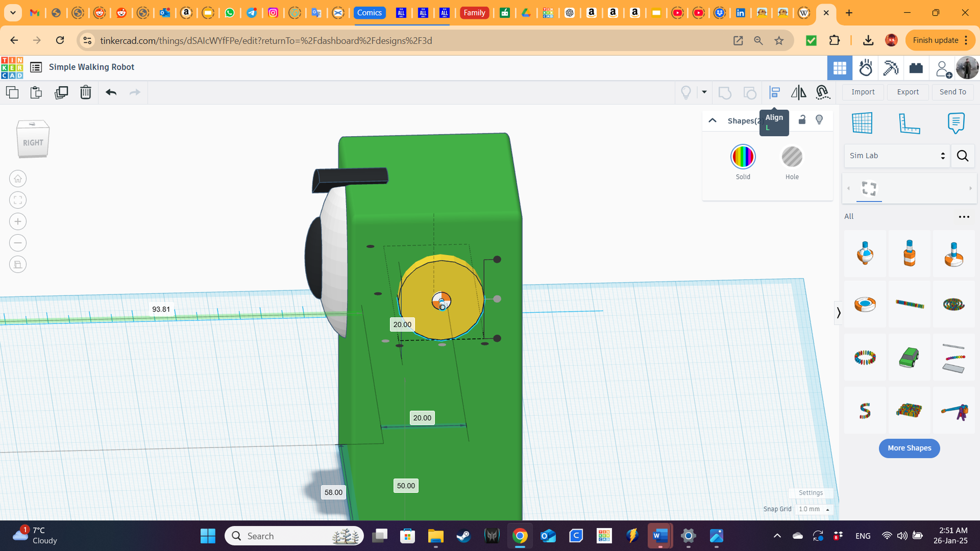The image size is (980, 551).
Task: Click the Group shapes icon
Action: point(725,92)
